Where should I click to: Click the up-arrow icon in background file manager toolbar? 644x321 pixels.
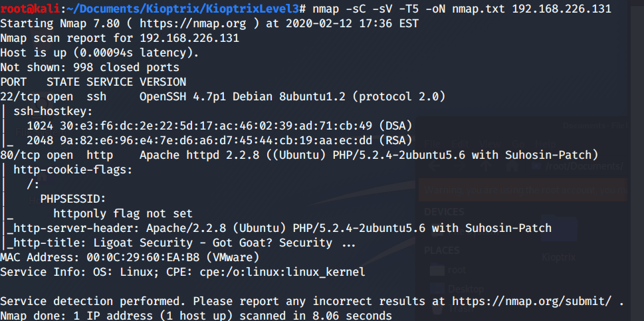tap(486, 166)
